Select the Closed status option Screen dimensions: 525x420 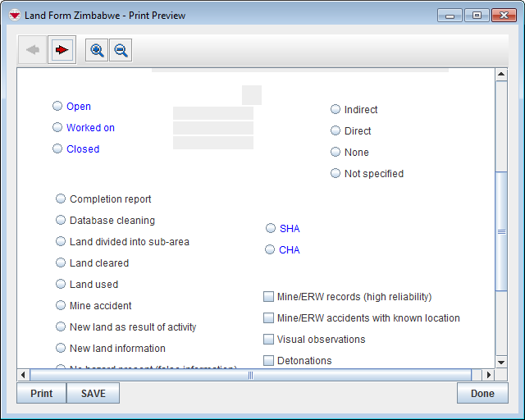(57, 148)
